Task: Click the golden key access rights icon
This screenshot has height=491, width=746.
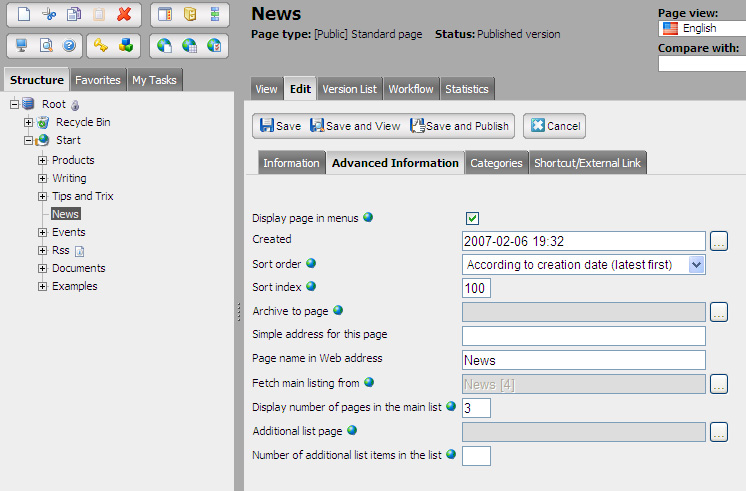Action: 100,45
